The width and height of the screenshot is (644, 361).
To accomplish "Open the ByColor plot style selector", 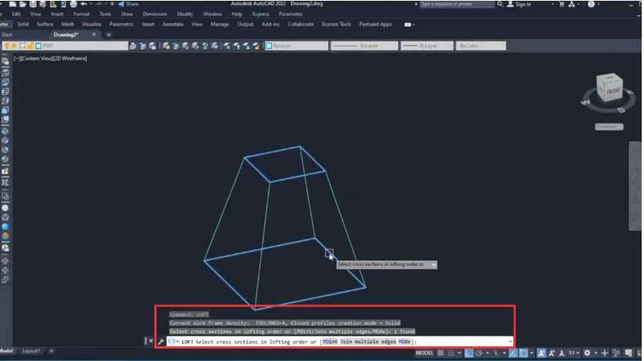I will pos(480,46).
